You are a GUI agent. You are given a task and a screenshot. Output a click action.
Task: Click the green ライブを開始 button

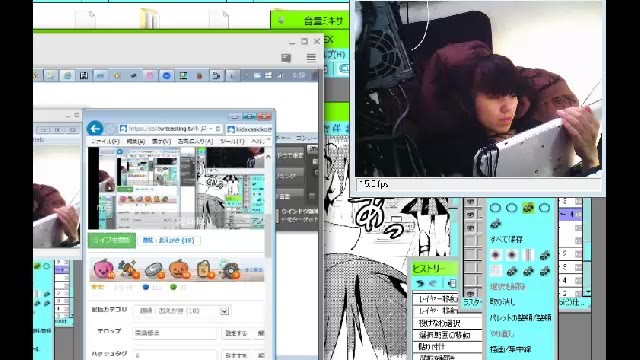coord(112,240)
